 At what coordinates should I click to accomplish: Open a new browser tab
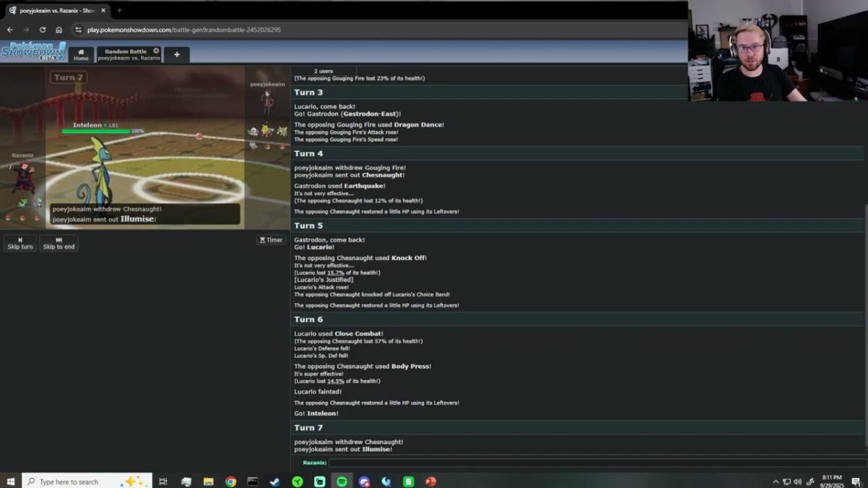[119, 10]
